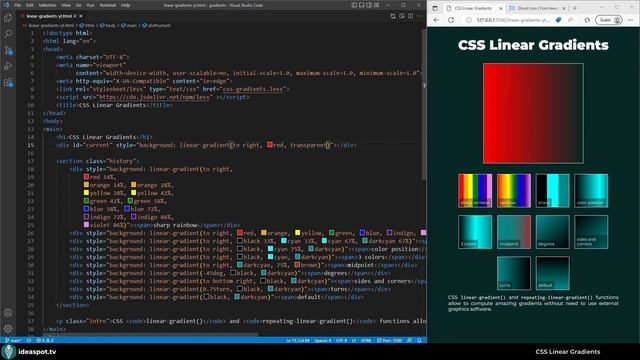Click the Read Aloud icon in address bar
This screenshot has height=360, width=640.
[571, 20]
